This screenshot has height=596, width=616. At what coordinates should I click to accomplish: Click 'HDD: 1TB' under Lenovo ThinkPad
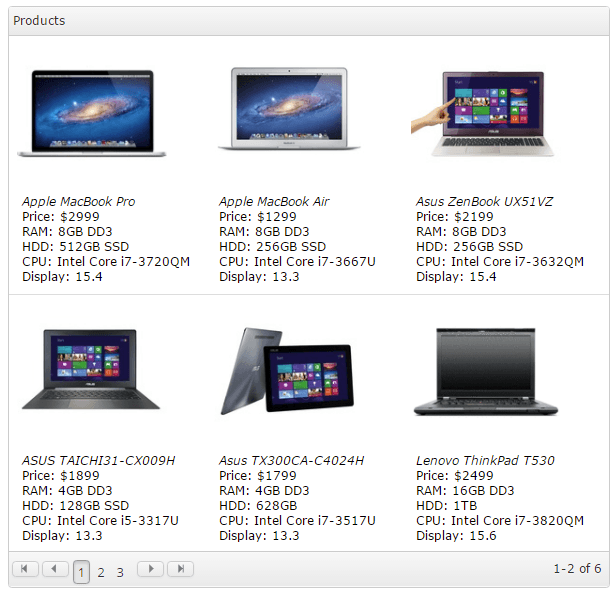coord(447,505)
